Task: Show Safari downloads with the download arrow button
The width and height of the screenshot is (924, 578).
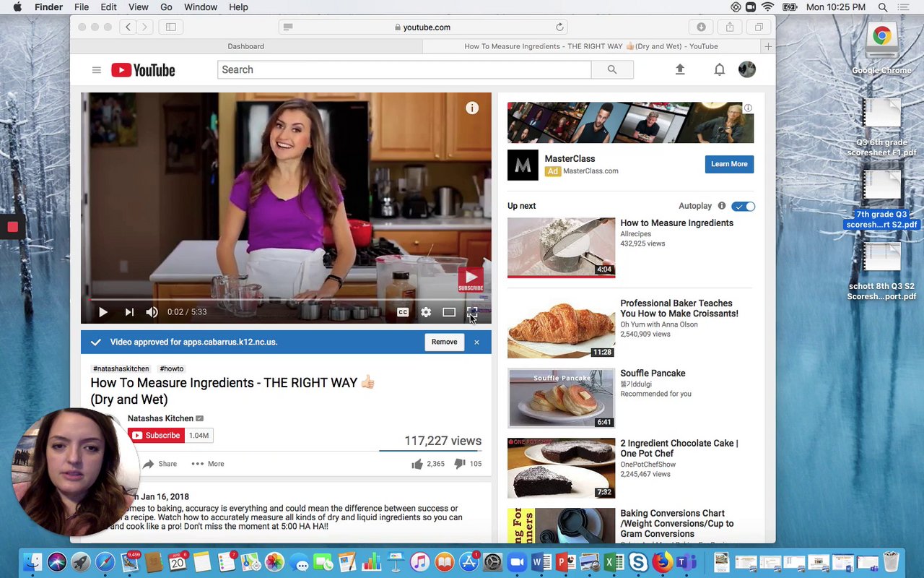Action: click(701, 27)
